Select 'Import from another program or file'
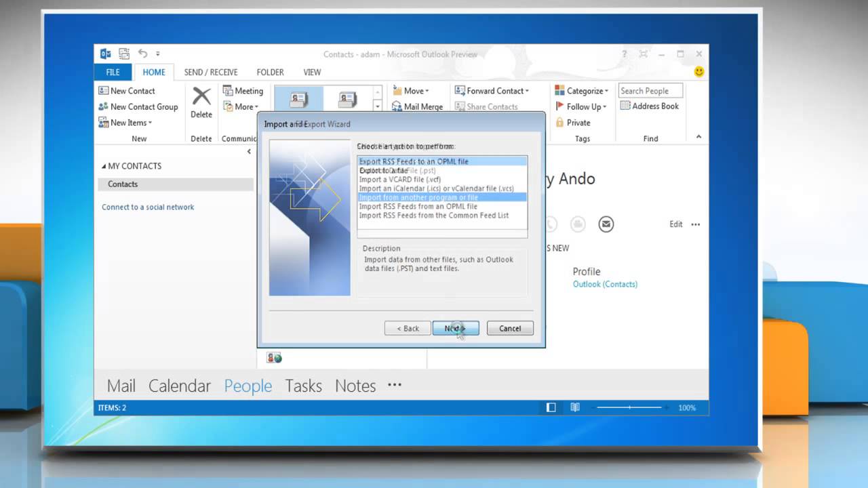 coord(442,197)
